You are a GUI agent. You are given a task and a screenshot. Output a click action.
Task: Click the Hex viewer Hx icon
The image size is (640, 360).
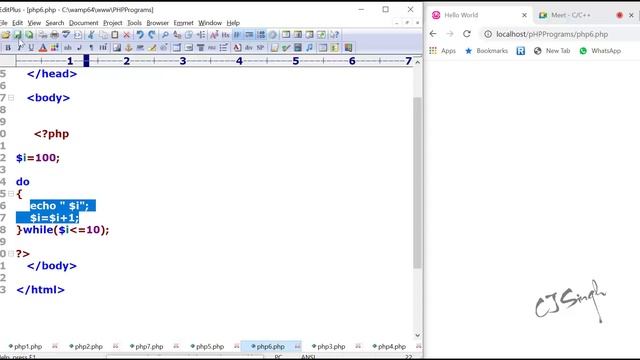(x=225, y=35)
